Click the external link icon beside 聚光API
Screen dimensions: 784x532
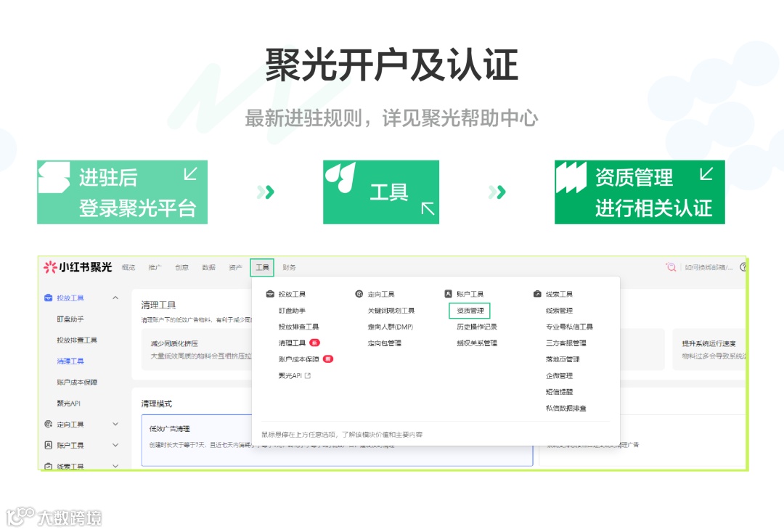[308, 375]
